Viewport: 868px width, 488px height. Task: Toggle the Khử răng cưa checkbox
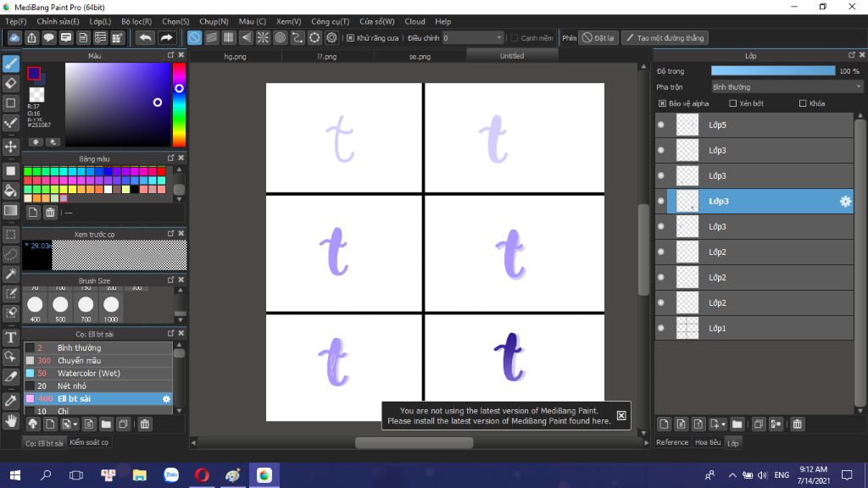[x=350, y=37]
